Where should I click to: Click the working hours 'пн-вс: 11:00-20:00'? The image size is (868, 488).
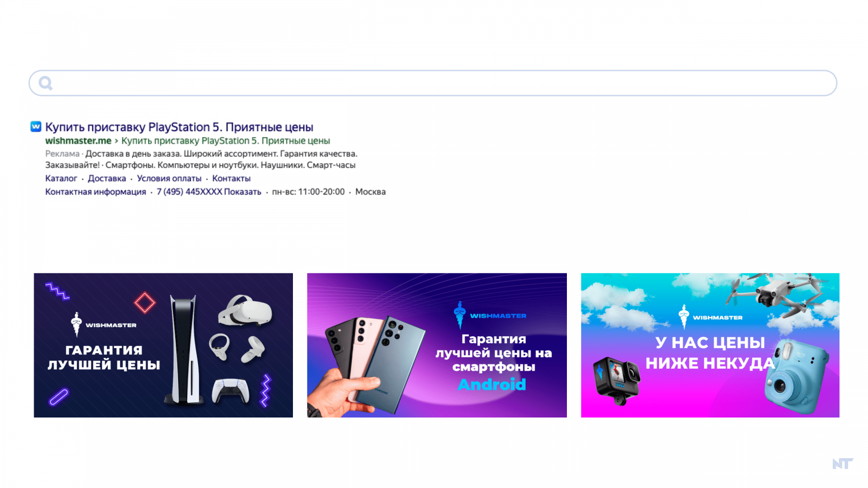[308, 192]
